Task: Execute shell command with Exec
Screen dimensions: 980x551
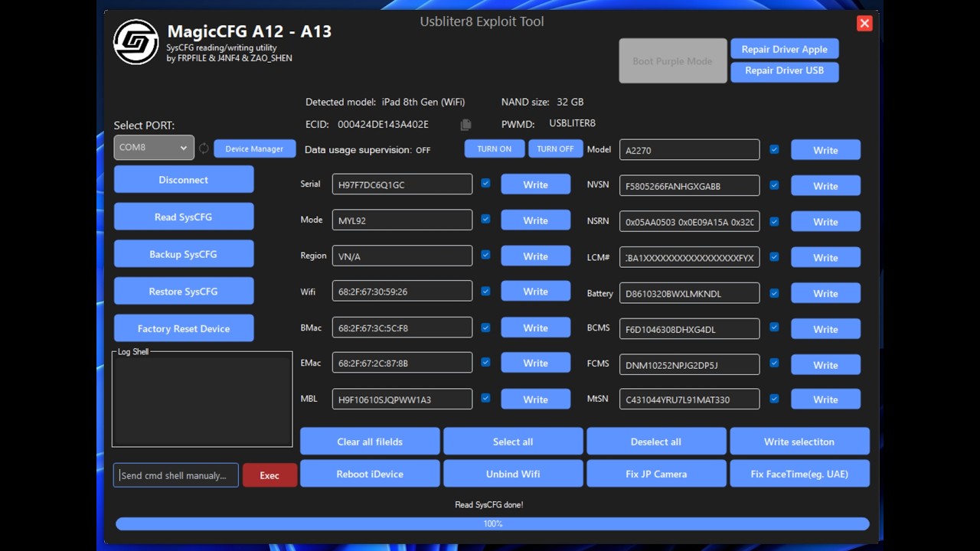Action: (x=269, y=475)
